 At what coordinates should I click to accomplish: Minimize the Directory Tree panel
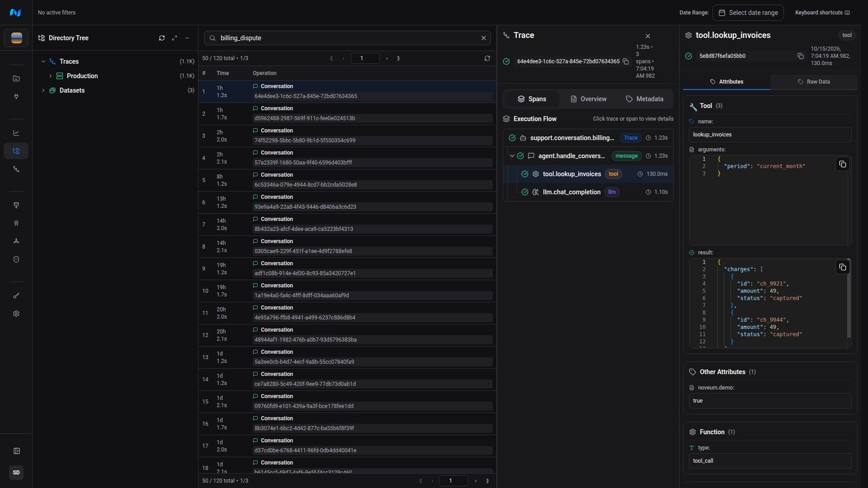187,38
